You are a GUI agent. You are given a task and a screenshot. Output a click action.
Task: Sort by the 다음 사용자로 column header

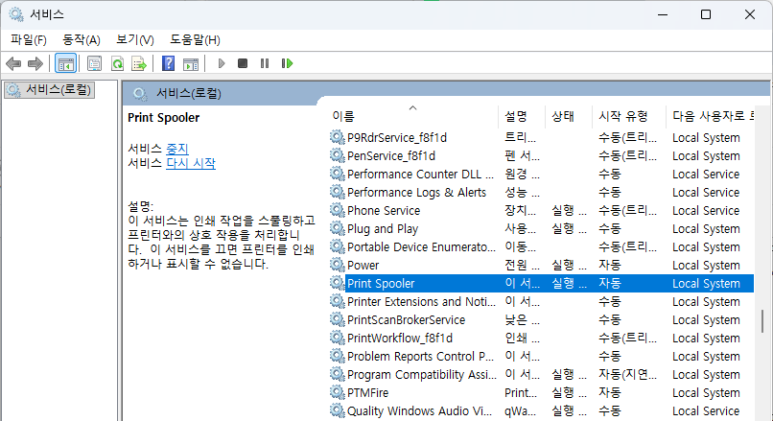point(710,116)
